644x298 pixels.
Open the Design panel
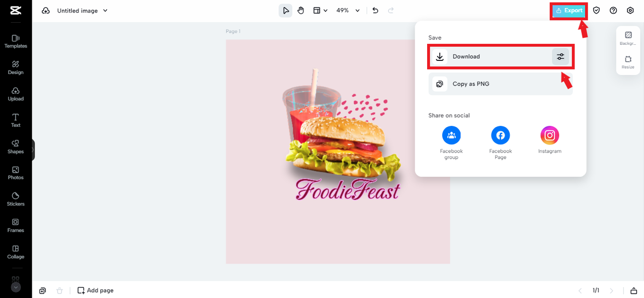tap(16, 67)
